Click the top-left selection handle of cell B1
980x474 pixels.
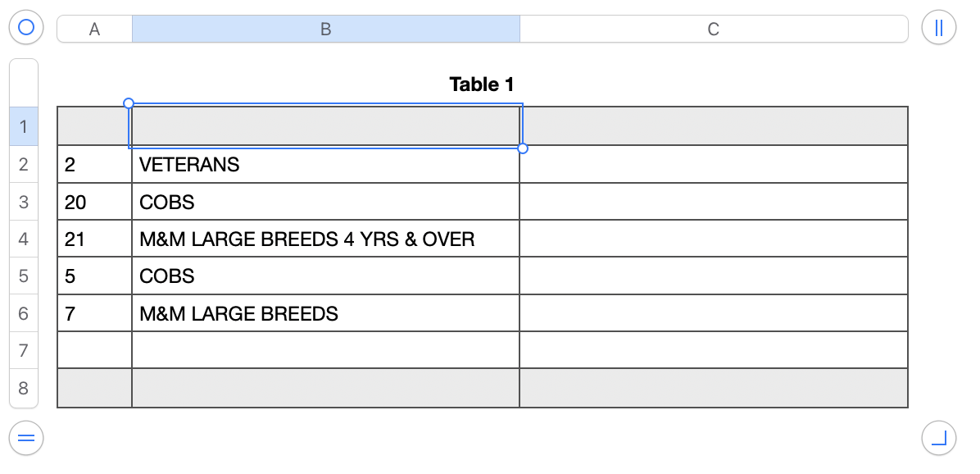(129, 103)
